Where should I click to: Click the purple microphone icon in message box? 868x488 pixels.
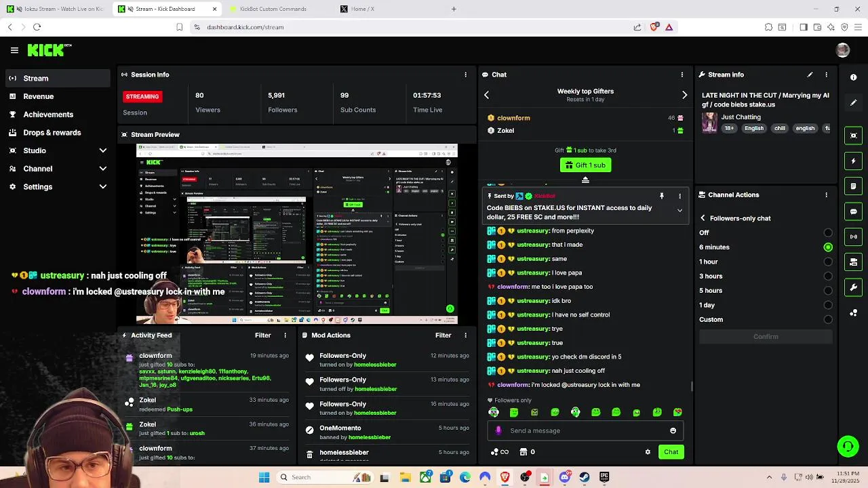tap(498, 430)
